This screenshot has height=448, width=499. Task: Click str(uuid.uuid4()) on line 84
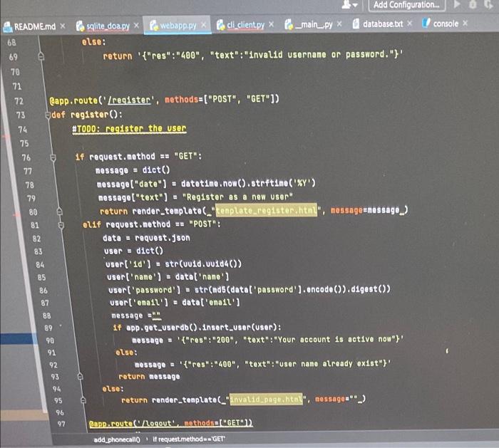pyautogui.click(x=203, y=264)
